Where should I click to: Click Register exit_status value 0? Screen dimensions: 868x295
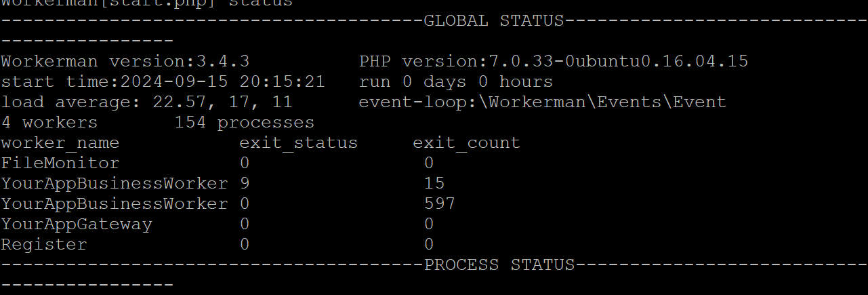tap(245, 244)
